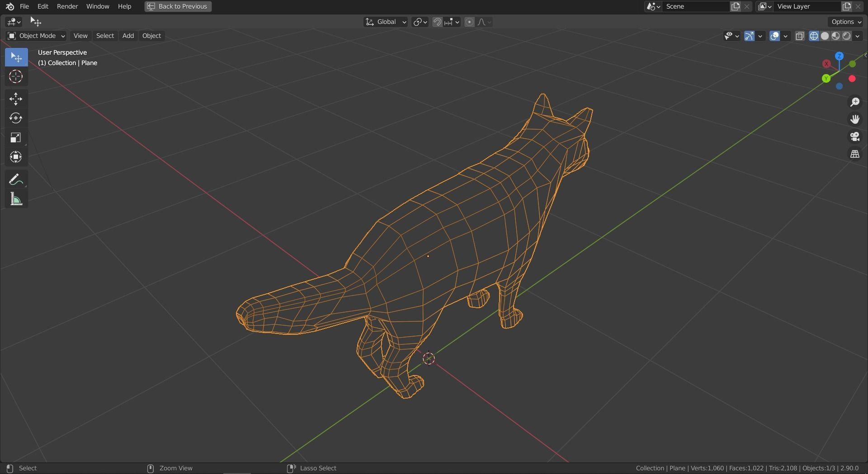Switch to Material Preview shading
The height and width of the screenshot is (474, 868).
click(x=835, y=36)
